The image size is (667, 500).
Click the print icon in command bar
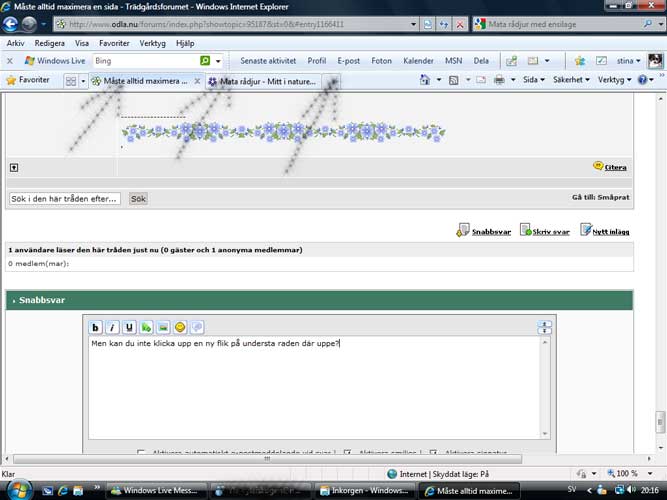pos(498,80)
